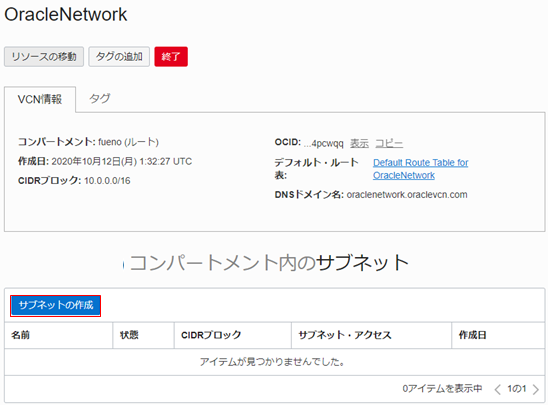Click the 0アイテムを表示中 status text
Screen dimensions: 548x405
pos(442,389)
